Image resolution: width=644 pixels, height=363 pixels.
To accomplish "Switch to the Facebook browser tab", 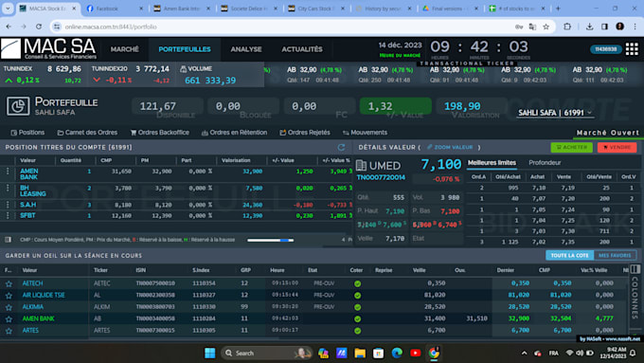I will pyautogui.click(x=115, y=9).
